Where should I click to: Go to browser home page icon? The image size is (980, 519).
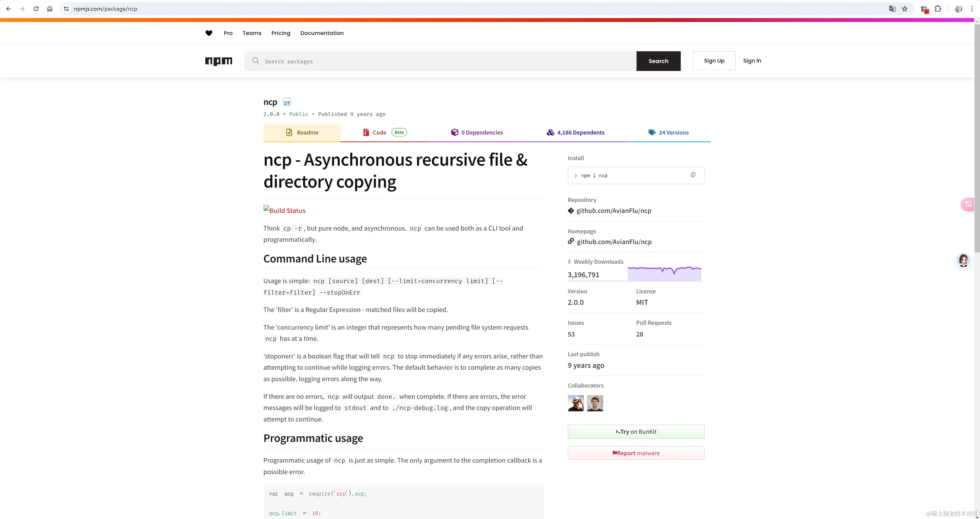click(50, 9)
